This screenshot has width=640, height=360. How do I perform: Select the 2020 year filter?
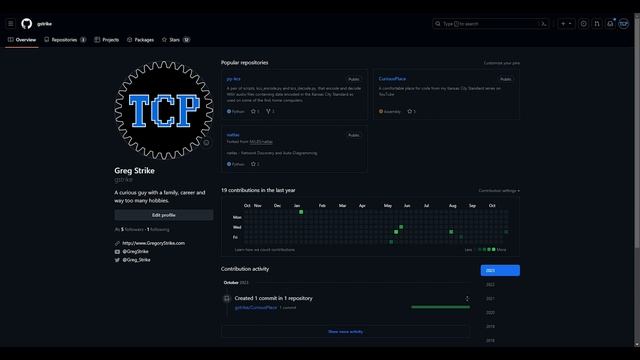pos(490,312)
